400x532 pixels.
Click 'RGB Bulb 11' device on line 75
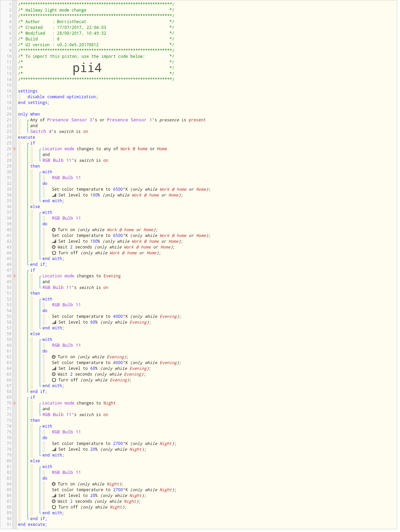[x=66, y=432]
